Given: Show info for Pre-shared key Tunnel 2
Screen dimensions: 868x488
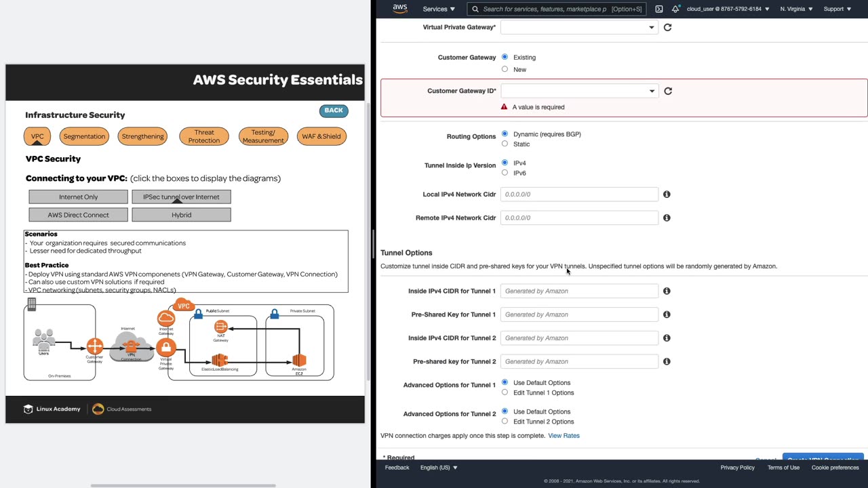Looking at the screenshot, I should 667,361.
